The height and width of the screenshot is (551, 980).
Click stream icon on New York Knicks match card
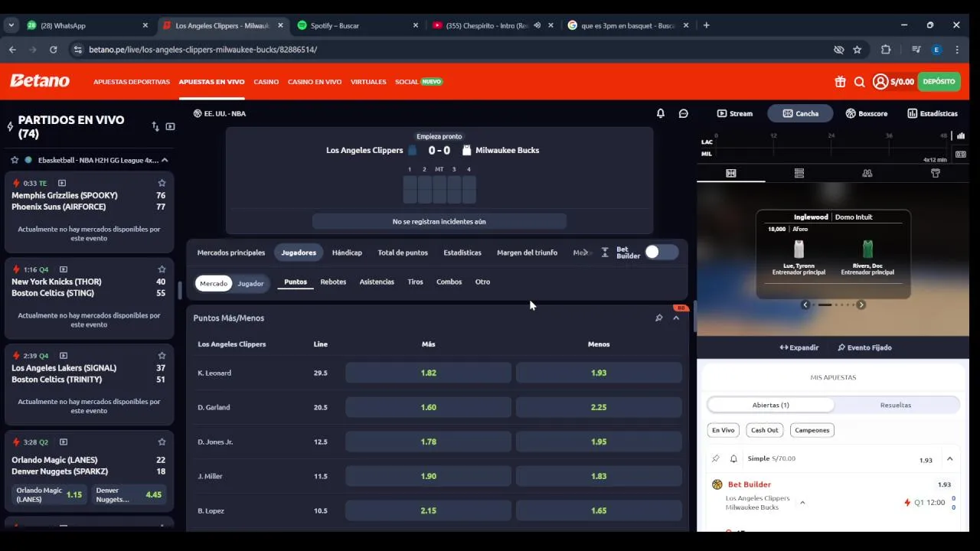[64, 269]
